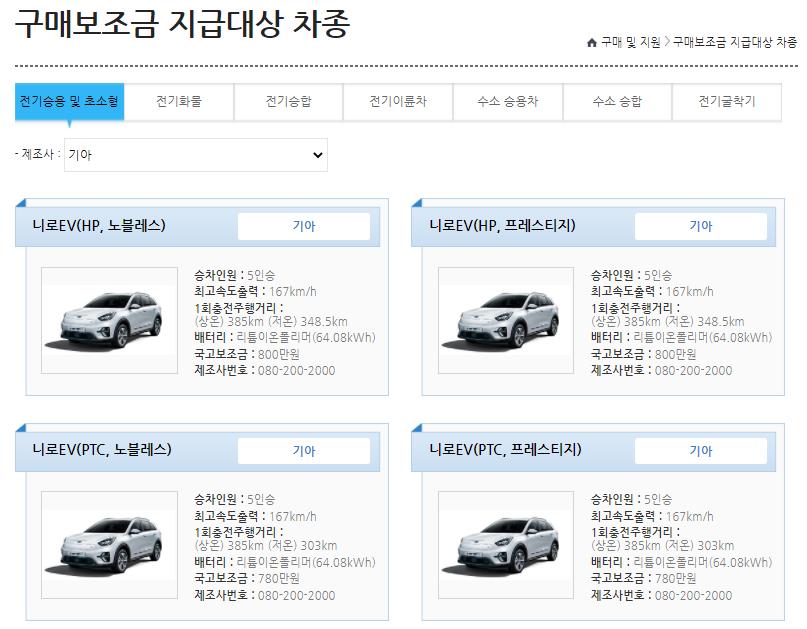Click 국고보조금 780만원 on 니로EV(PTC, 노블레스) card

tap(247, 579)
